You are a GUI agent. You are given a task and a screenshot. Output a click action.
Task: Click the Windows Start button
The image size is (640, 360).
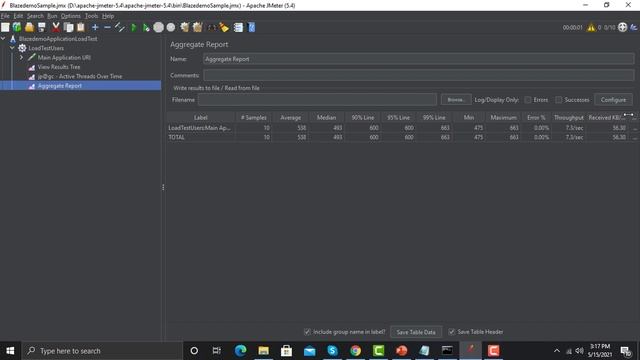click(x=10, y=351)
